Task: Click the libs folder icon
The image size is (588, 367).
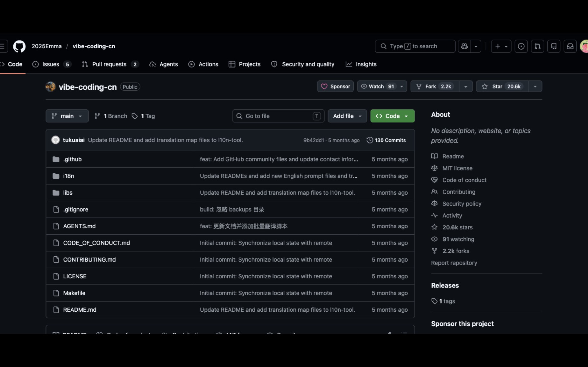Action: [56, 193]
